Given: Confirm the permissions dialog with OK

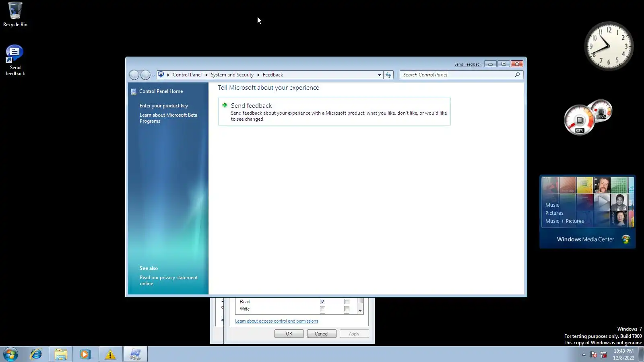Looking at the screenshot, I should (x=289, y=334).
